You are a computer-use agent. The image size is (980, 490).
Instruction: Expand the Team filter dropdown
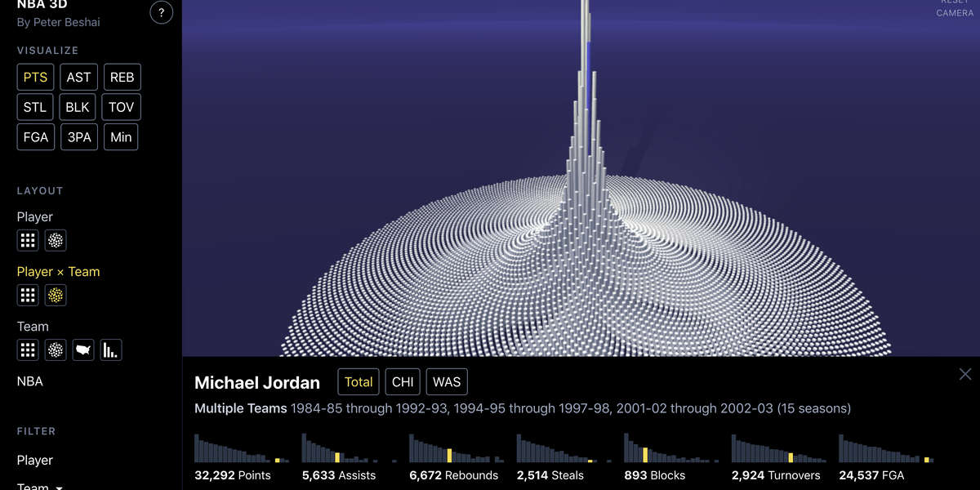tap(39, 487)
